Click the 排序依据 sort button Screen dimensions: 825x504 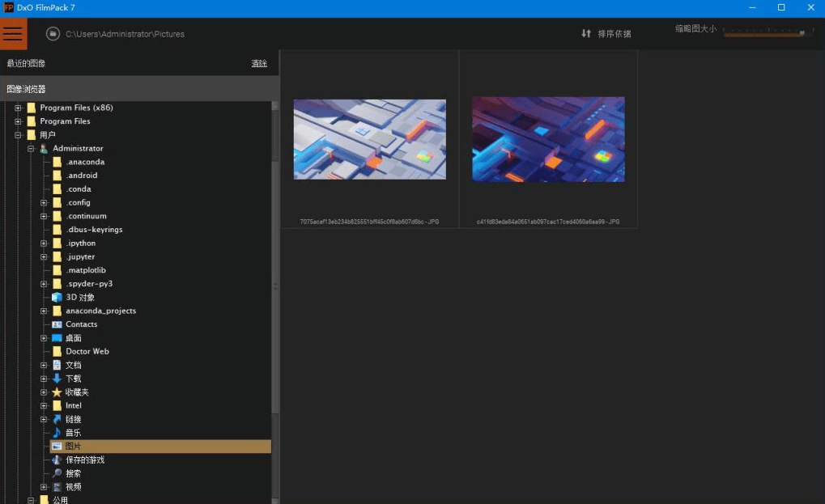click(x=614, y=34)
